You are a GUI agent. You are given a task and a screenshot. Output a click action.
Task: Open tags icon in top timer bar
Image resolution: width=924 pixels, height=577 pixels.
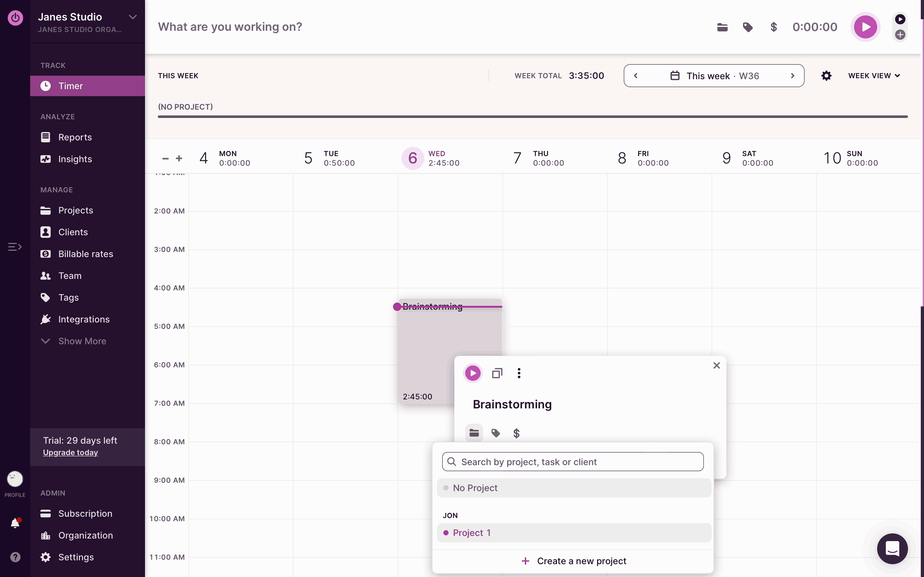[x=748, y=27]
